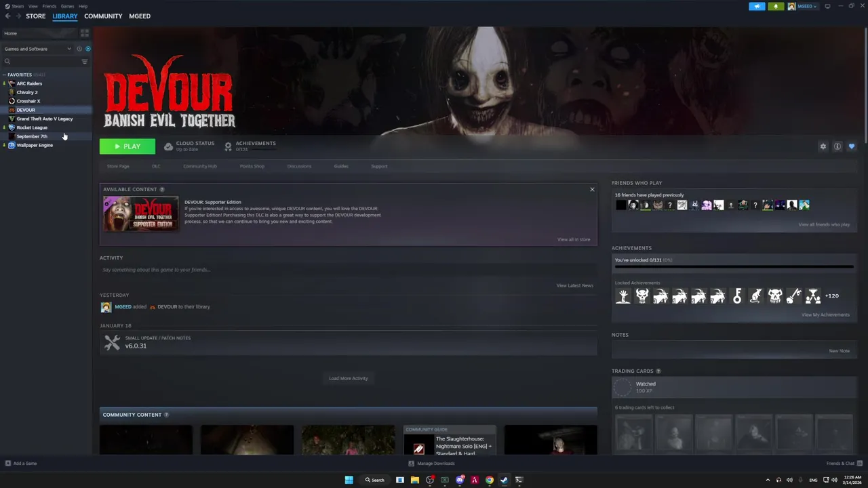Go to the STORE tab
The image size is (868, 488).
click(35, 16)
